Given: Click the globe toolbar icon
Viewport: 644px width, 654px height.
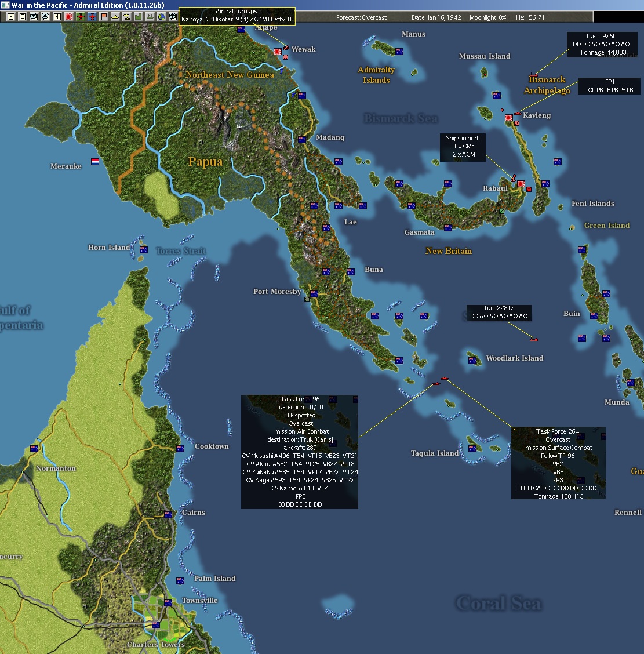Looking at the screenshot, I should tap(161, 17).
